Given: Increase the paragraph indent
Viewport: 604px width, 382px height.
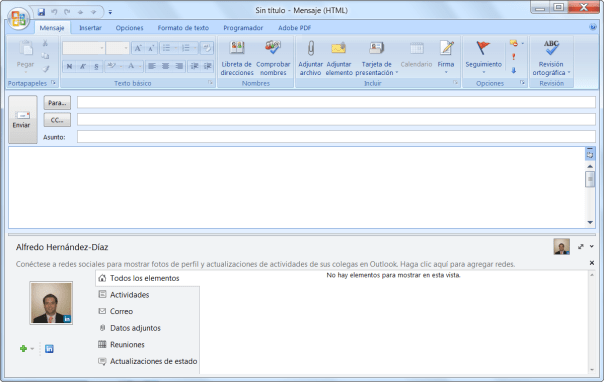Looking at the screenshot, I should coord(208,66).
